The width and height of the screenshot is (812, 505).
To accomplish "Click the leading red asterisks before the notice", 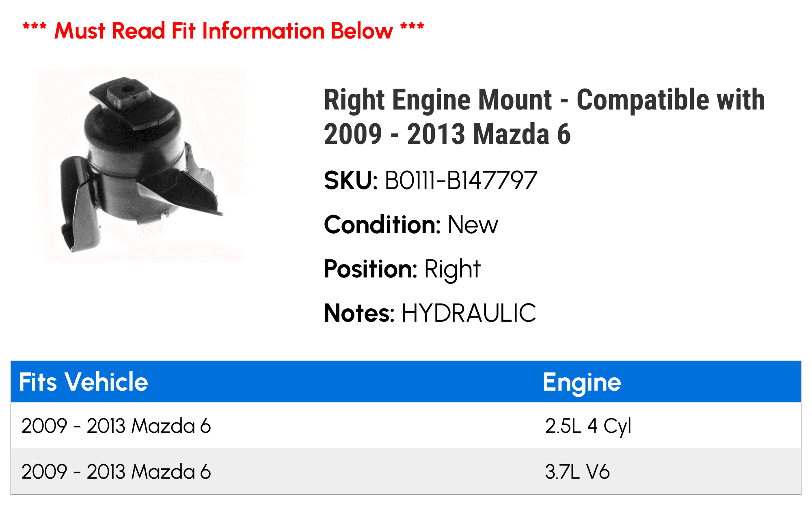I will [x=35, y=28].
